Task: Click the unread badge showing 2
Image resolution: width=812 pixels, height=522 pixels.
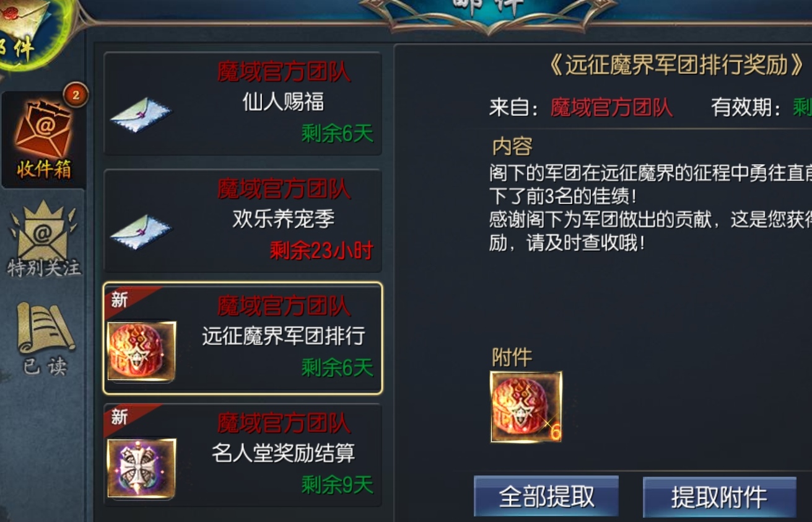Action: 76,95
